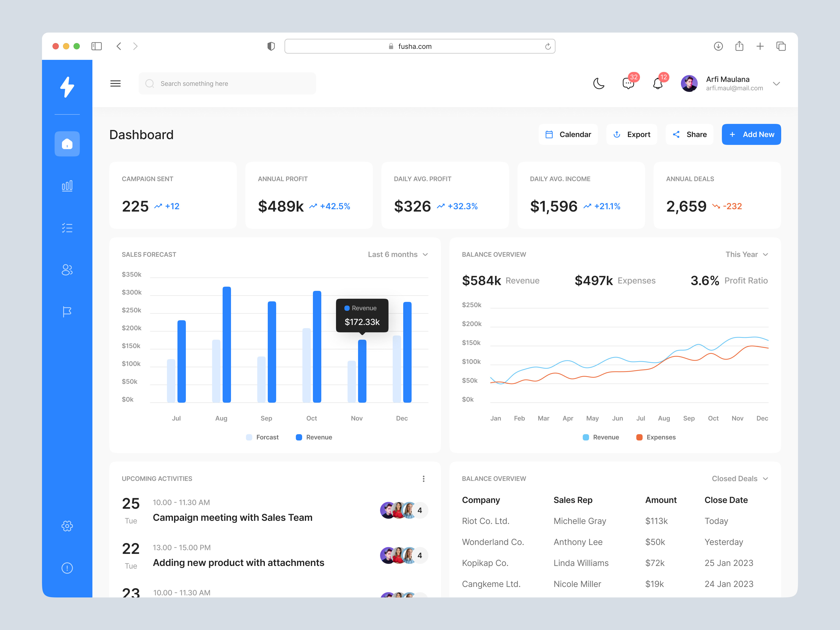
Task: Open the users sidebar icon
Action: pos(67,270)
